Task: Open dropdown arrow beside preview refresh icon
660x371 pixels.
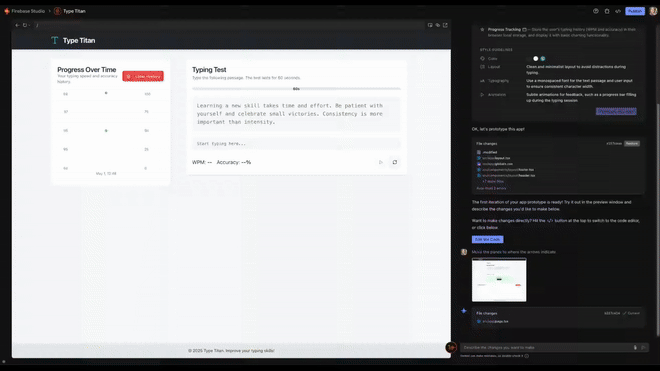Action: point(29,25)
